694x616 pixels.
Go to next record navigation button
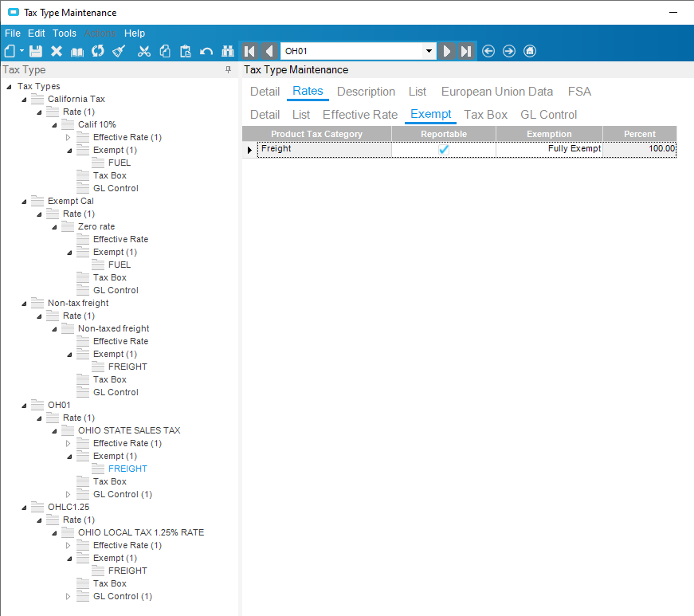point(446,51)
